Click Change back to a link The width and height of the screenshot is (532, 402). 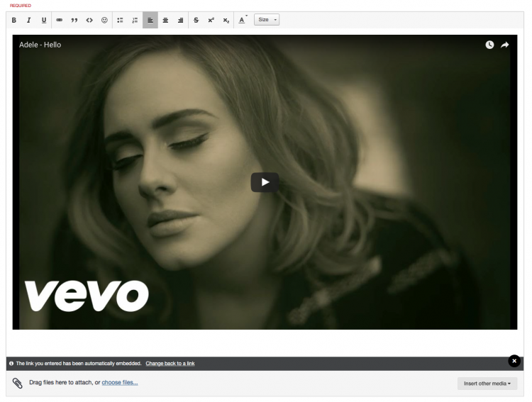click(170, 363)
